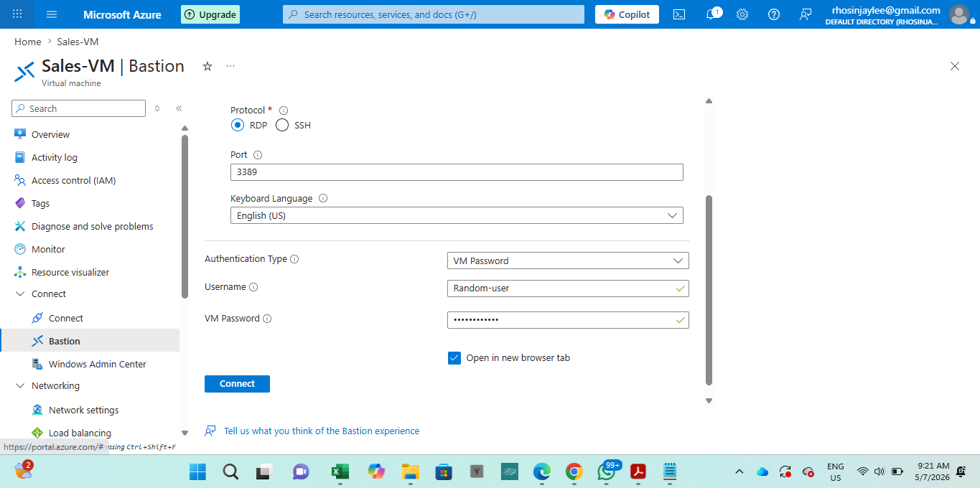Open Authentication Type dropdown
The width and height of the screenshot is (980, 488).
click(568, 261)
